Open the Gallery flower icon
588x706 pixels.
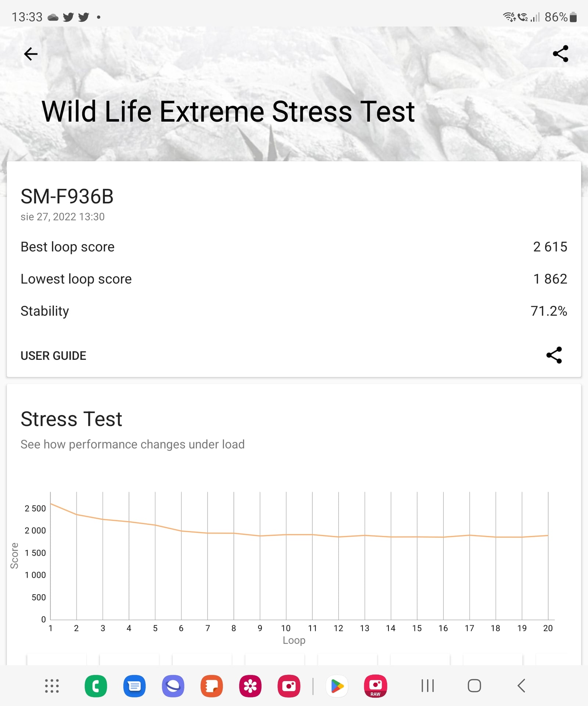click(x=250, y=686)
